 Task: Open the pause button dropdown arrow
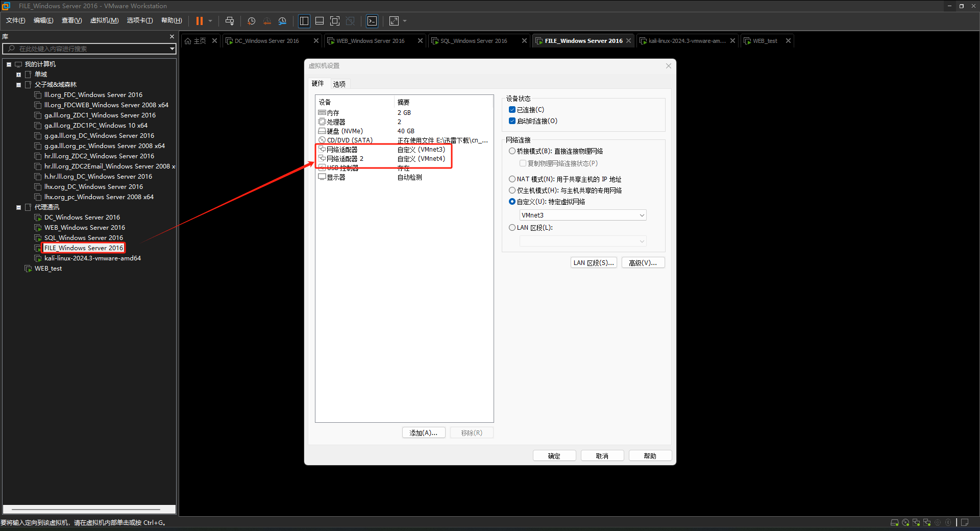(210, 21)
